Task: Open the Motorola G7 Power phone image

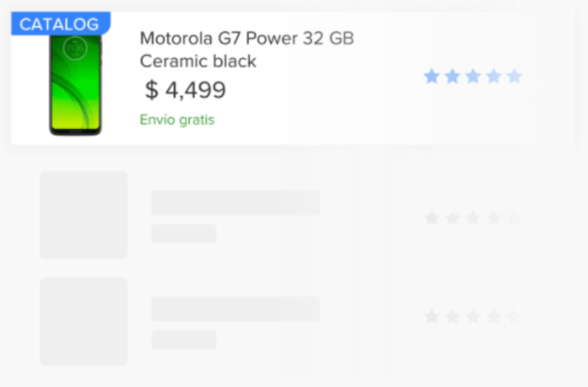Action: tap(75, 84)
